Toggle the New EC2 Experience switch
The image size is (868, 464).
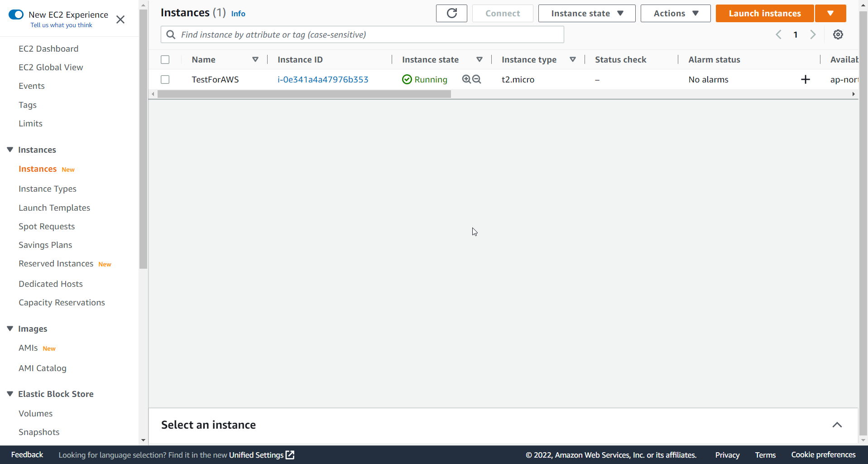[16, 14]
